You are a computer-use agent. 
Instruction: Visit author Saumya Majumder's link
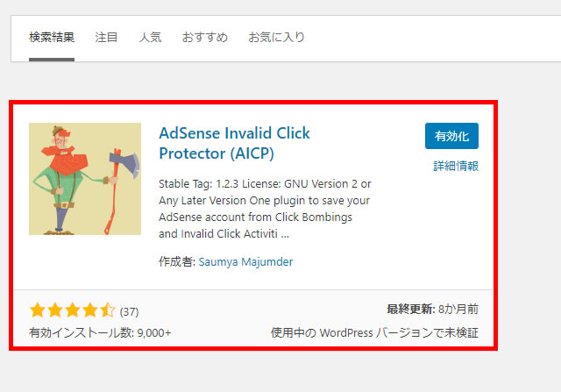click(245, 261)
